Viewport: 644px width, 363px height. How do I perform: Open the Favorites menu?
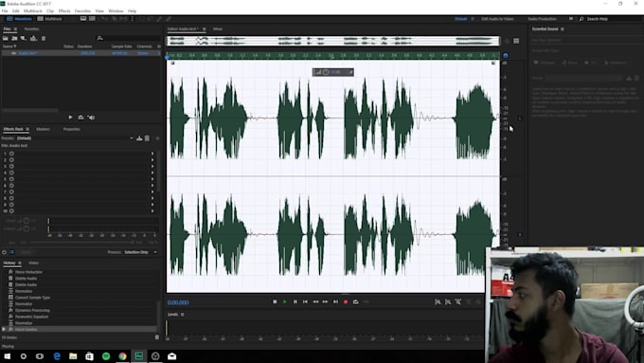click(x=82, y=11)
